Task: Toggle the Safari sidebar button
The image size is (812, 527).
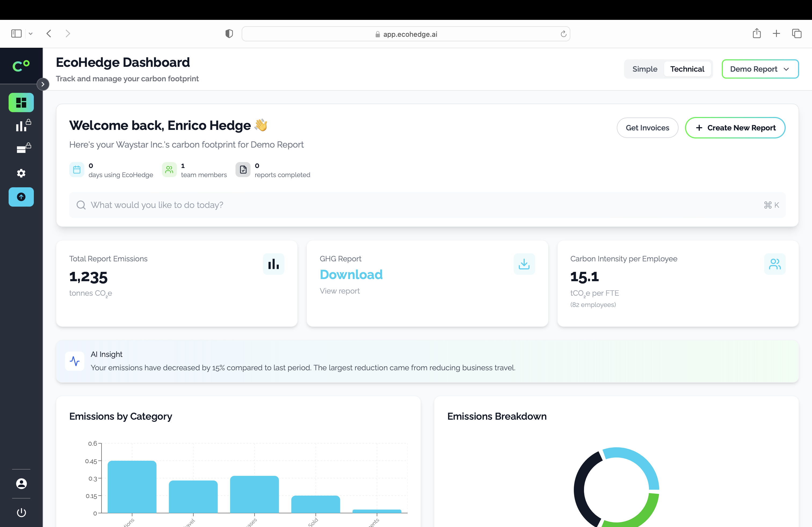Action: click(16, 33)
